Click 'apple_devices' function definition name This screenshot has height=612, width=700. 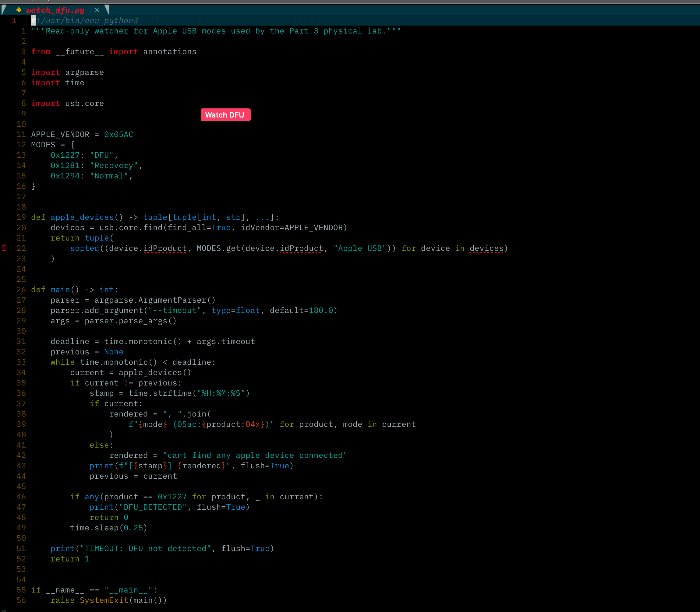(82, 217)
